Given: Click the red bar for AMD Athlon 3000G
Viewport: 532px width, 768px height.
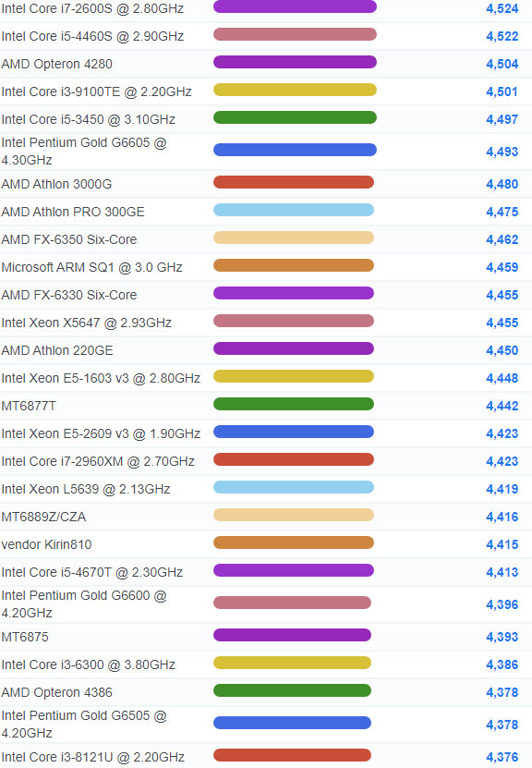Looking at the screenshot, I should [x=294, y=183].
